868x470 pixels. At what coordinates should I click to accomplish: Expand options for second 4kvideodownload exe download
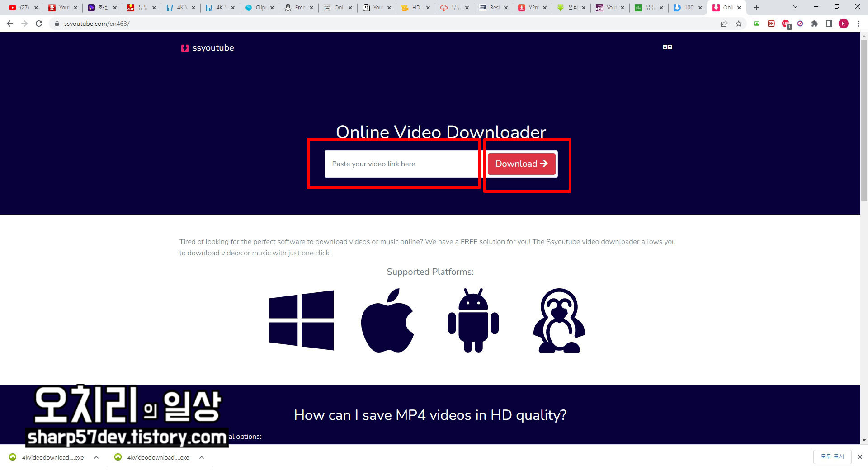pos(202,457)
